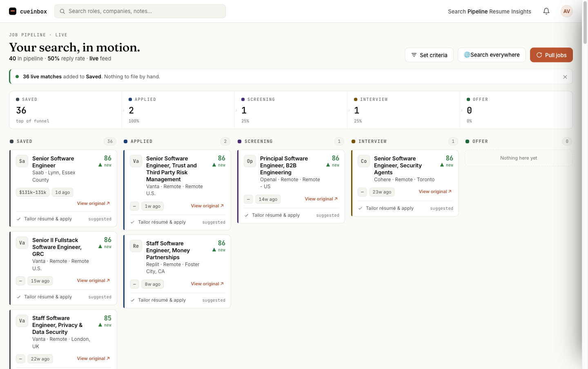Click the minus button on 8w ago card
The height and width of the screenshot is (369, 588).
(x=135, y=284)
